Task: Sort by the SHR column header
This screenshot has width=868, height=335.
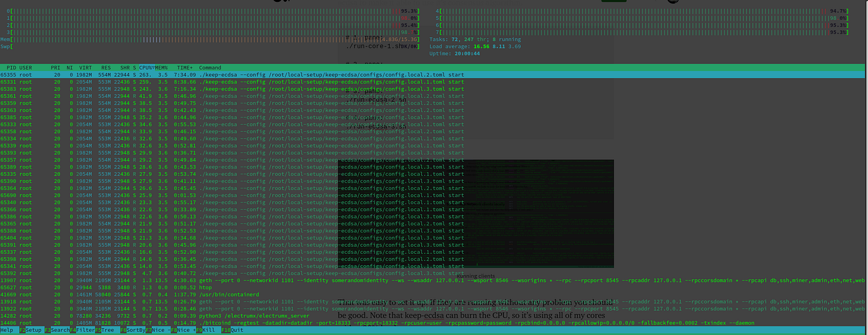Action: coord(125,67)
